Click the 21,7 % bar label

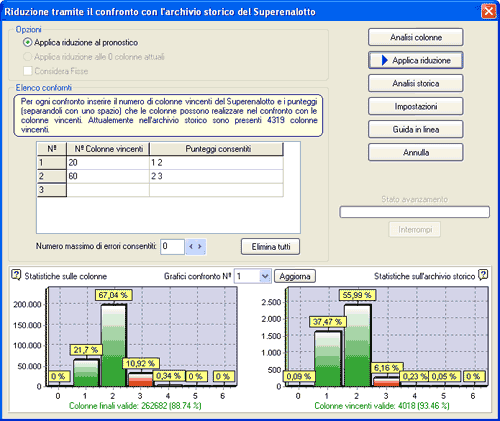[86, 350]
